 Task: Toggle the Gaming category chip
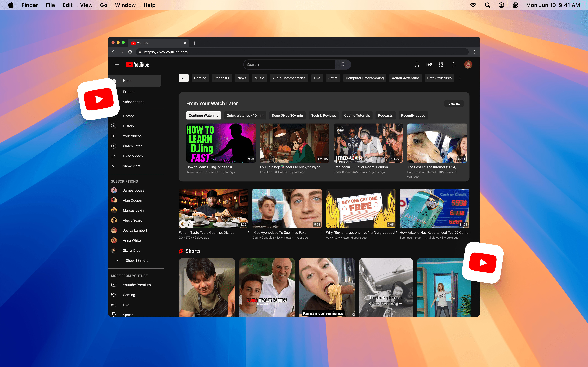200,78
